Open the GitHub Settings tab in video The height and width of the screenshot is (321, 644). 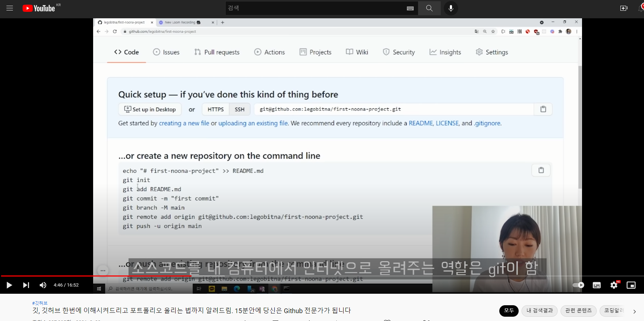pyautogui.click(x=492, y=52)
